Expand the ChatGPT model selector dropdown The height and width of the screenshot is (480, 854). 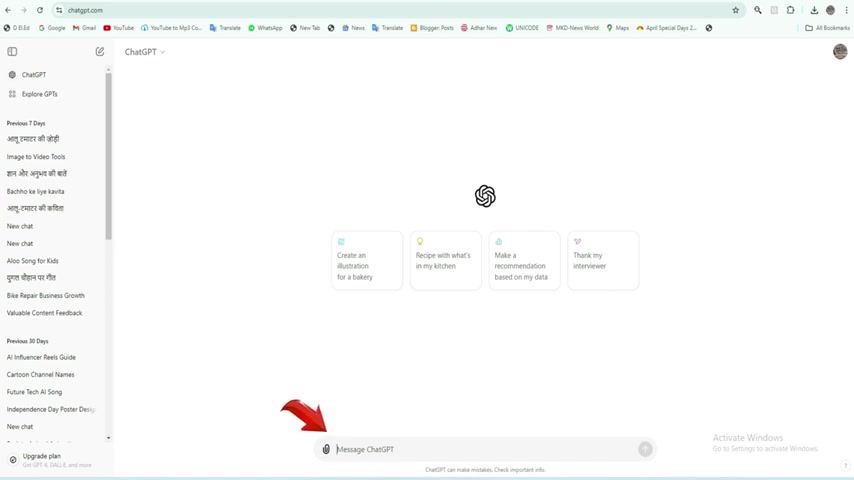pos(145,52)
